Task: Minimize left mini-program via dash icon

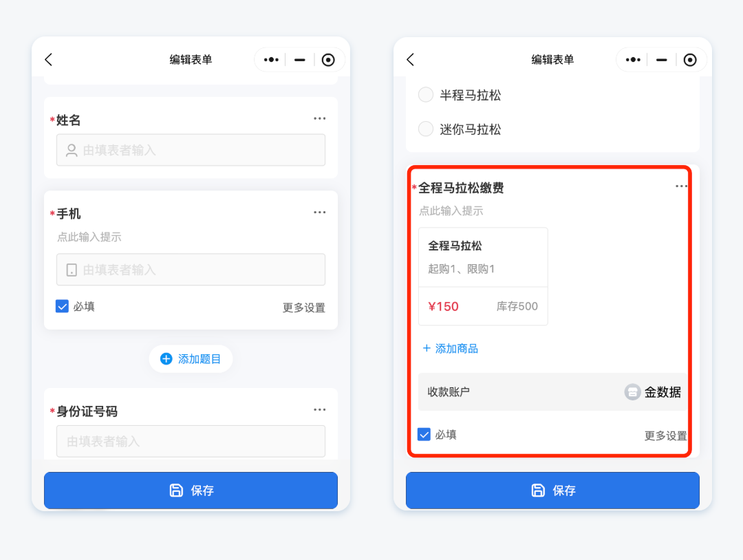Action: [299, 60]
